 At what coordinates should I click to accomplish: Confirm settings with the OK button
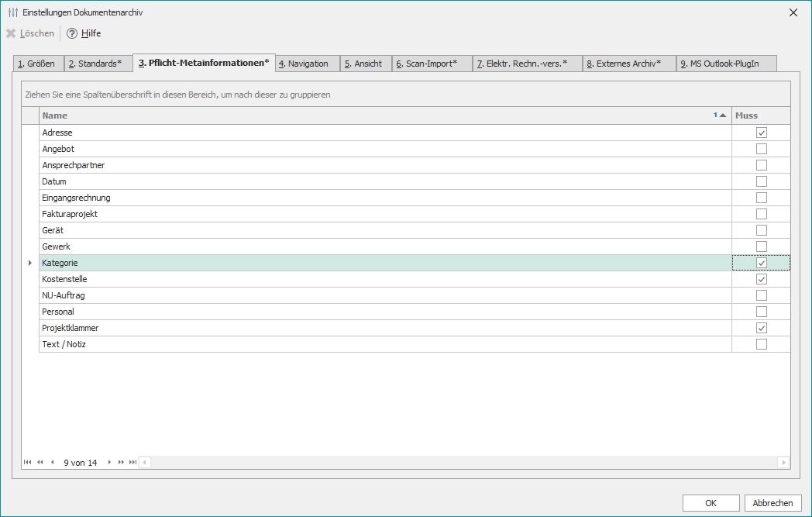point(710,503)
